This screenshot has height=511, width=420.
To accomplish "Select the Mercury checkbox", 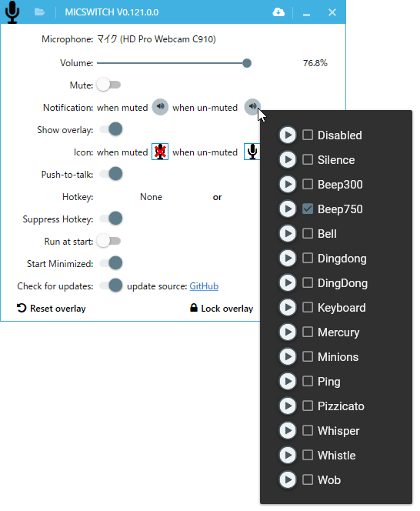I will click(308, 332).
